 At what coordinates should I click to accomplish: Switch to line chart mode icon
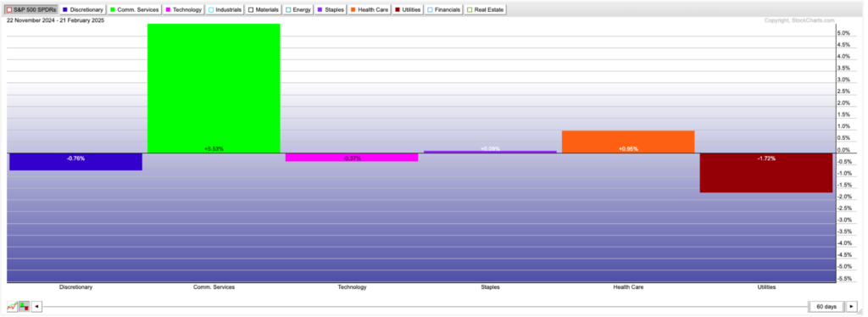pyautogui.click(x=12, y=307)
